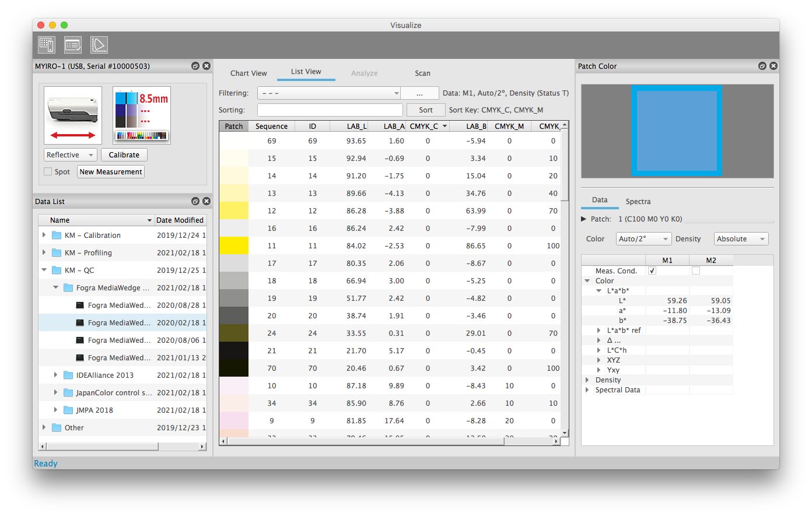The width and height of the screenshot is (812, 516).
Task: Close the MYIRO-1 device panel
Action: 206,66
